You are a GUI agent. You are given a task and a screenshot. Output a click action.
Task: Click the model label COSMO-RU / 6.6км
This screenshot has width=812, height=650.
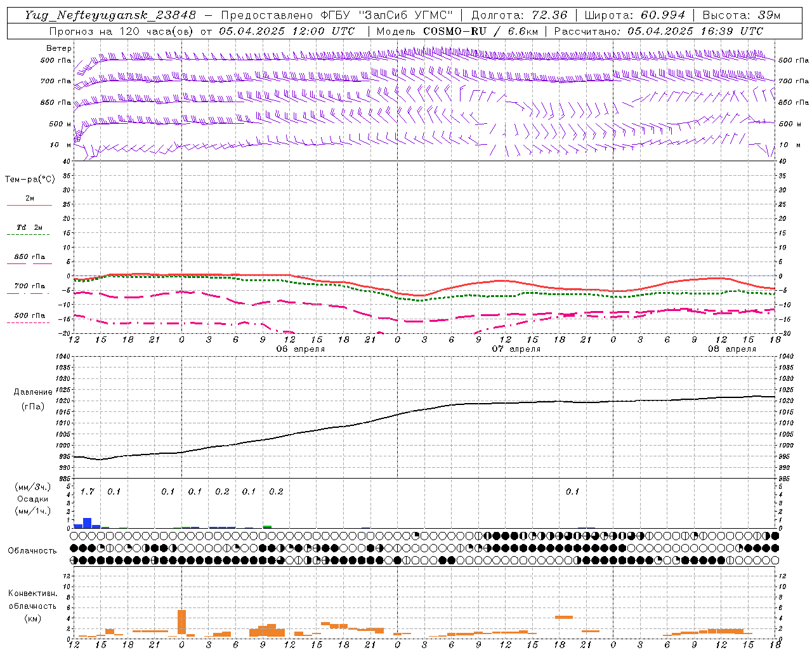point(480,31)
